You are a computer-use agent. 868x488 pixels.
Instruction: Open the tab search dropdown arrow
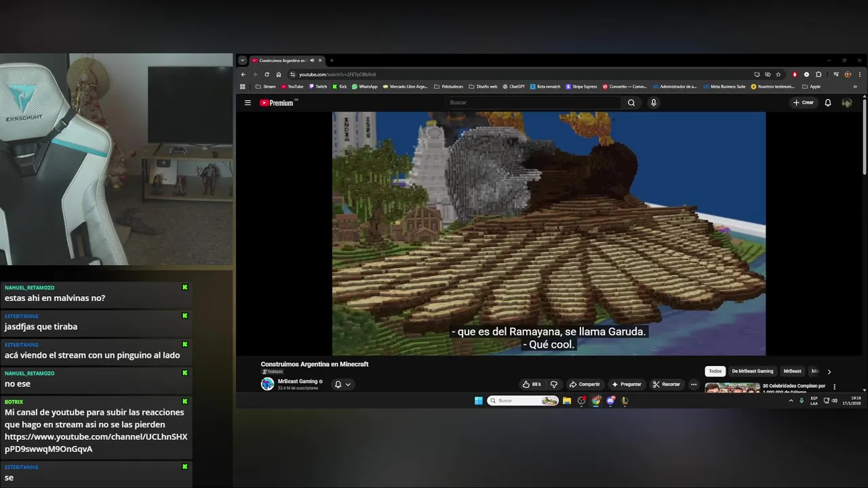point(243,60)
